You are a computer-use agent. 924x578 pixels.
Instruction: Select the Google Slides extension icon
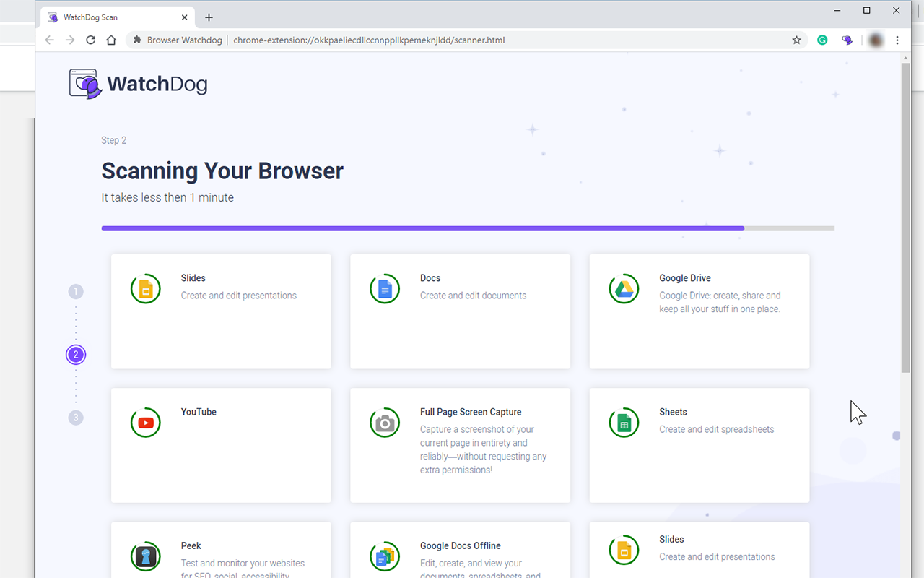coord(145,288)
